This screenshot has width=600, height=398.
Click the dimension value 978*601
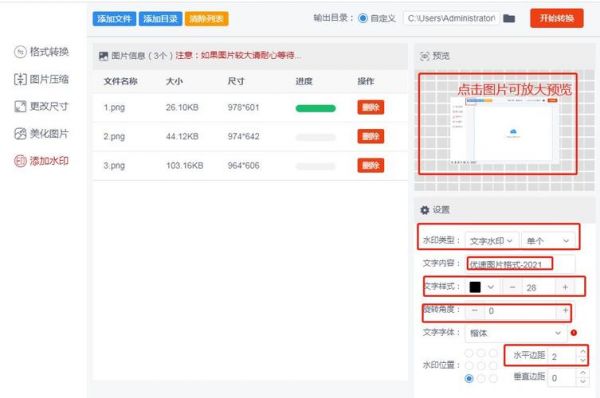pyautogui.click(x=243, y=108)
